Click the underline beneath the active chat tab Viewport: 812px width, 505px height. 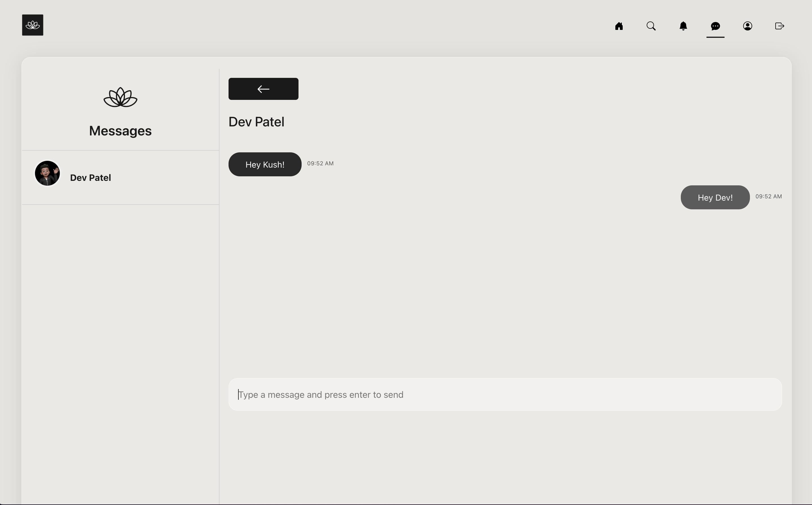[715, 37]
